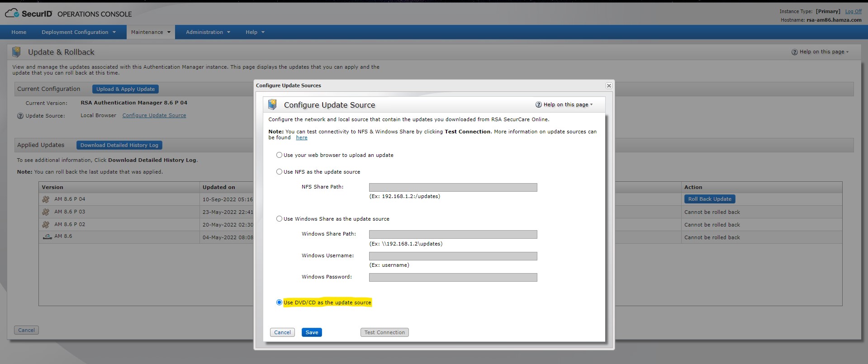Click the patch icon for AM 8.6 P 04
This screenshot has width=868, height=364.
46,199
